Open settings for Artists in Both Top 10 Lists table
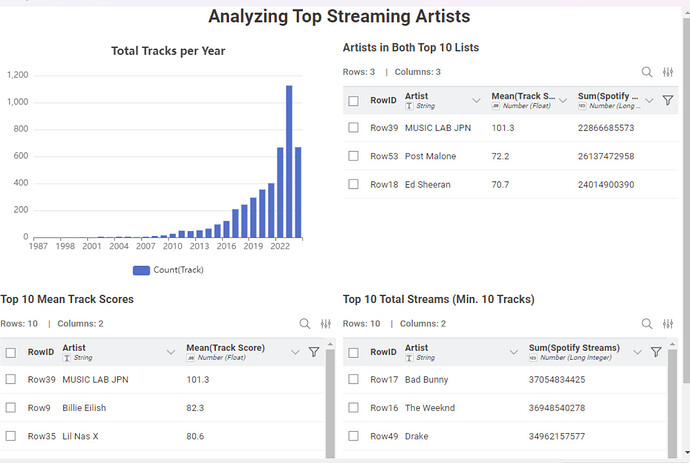 pyautogui.click(x=668, y=72)
